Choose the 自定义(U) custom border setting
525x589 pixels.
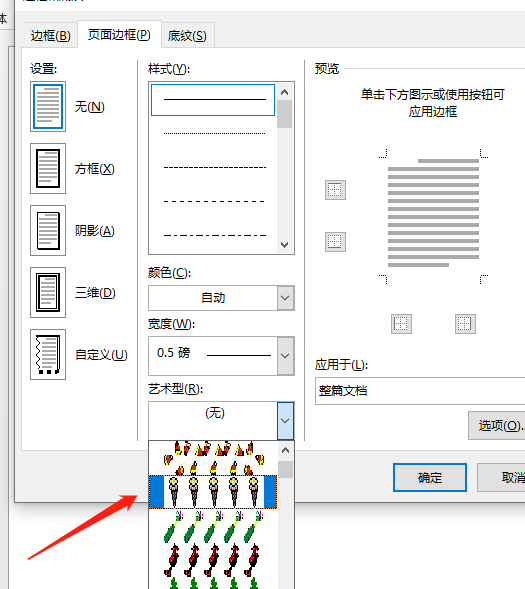48,355
